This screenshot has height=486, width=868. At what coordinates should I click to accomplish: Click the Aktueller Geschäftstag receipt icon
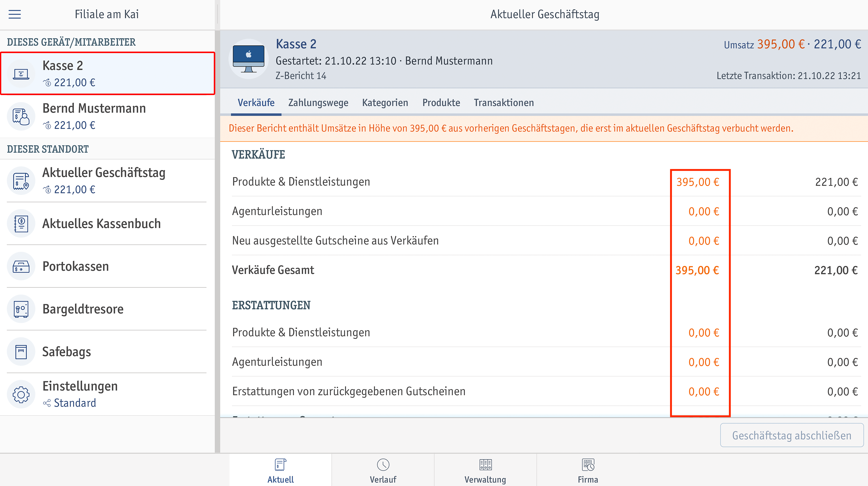click(21, 181)
